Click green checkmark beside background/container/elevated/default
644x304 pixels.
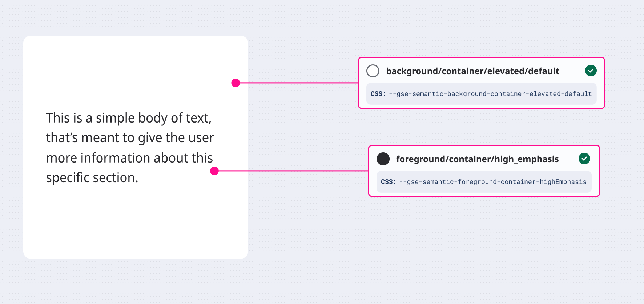click(x=591, y=71)
